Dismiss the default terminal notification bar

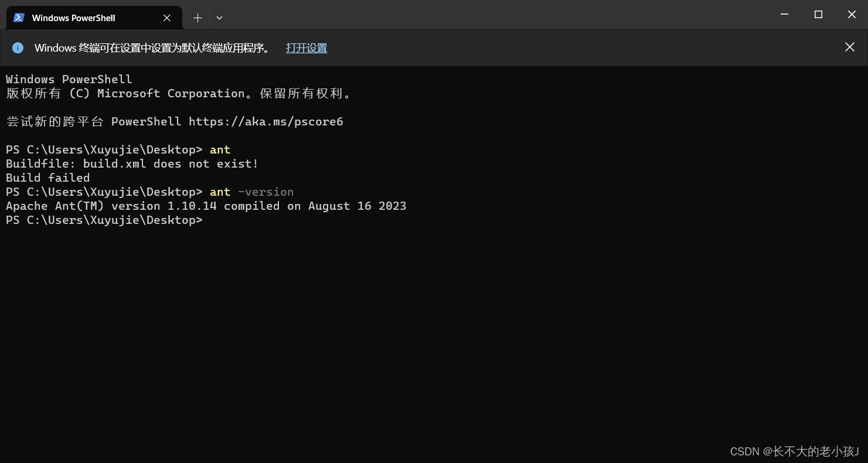(x=849, y=47)
